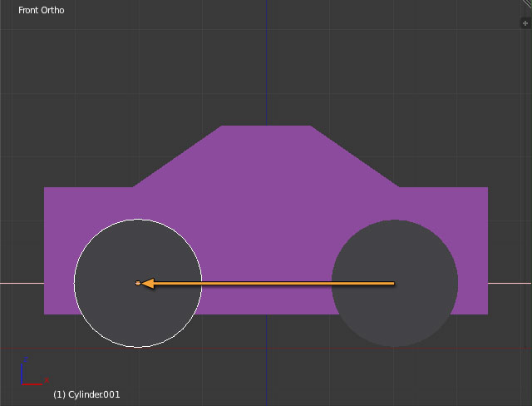Click the tail end of the orange arrow
The height and width of the screenshot is (406, 532).
click(x=392, y=284)
